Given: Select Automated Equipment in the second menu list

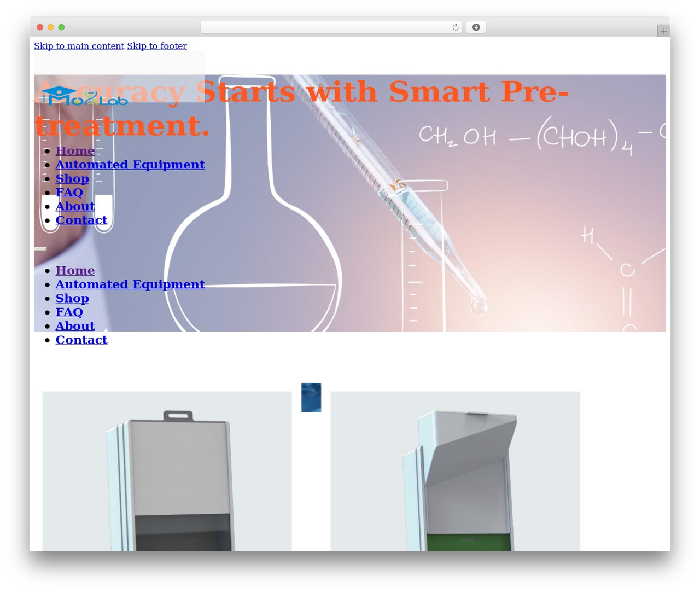Looking at the screenshot, I should [x=130, y=284].
